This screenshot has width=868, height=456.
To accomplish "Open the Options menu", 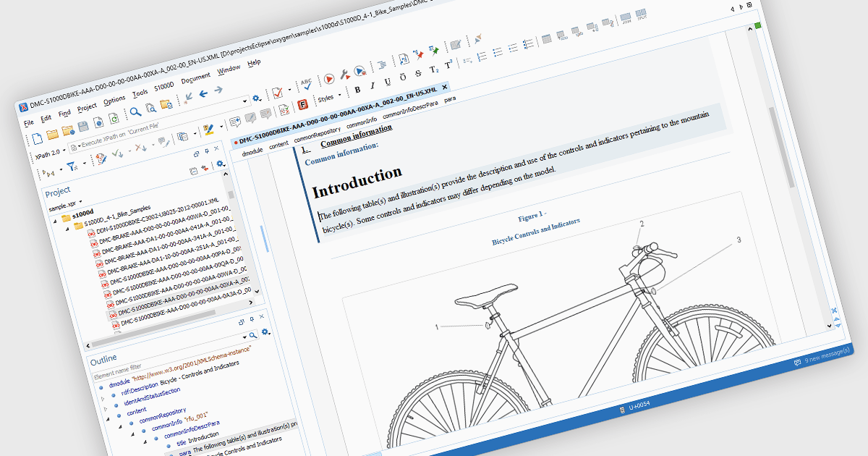I will pyautogui.click(x=114, y=100).
